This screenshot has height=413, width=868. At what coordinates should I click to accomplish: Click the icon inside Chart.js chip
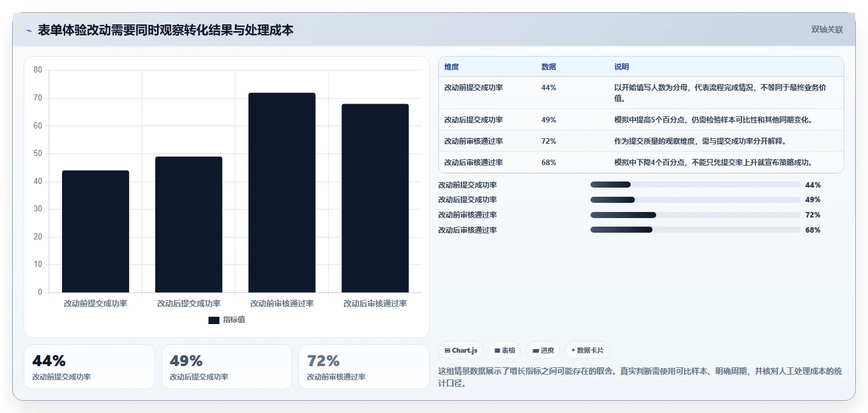(x=447, y=350)
